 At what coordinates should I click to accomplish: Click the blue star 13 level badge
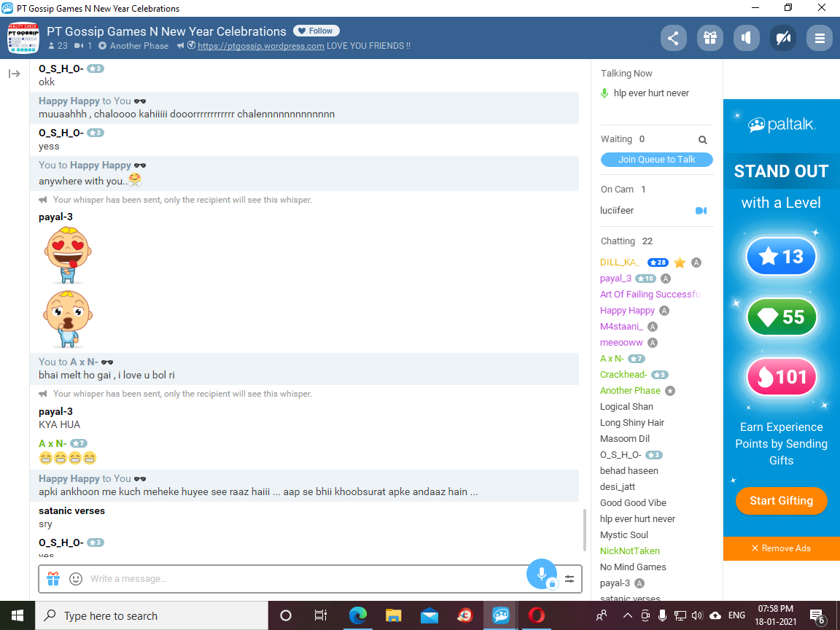click(781, 257)
